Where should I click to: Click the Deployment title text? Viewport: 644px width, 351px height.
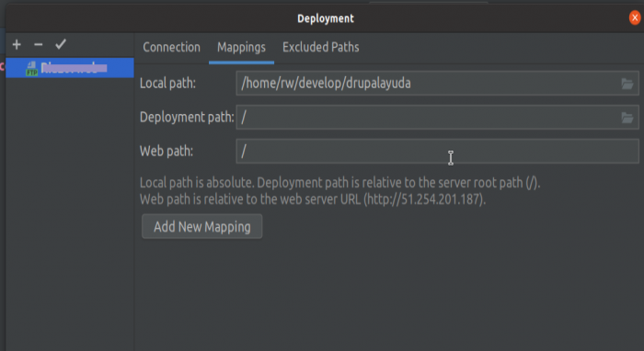pos(326,18)
